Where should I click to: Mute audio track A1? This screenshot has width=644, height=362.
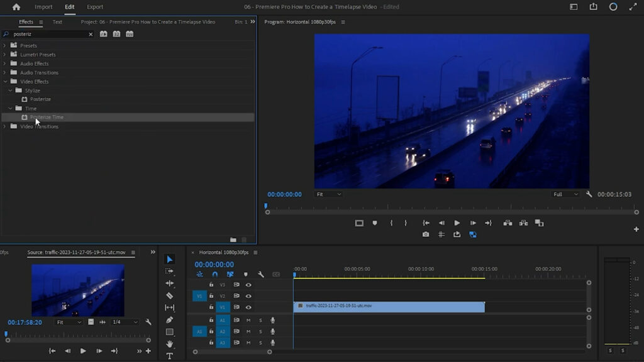[x=248, y=320]
